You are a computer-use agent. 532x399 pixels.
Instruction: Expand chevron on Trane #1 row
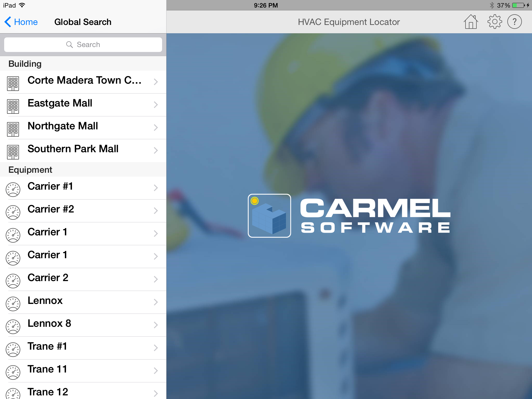pyautogui.click(x=156, y=348)
